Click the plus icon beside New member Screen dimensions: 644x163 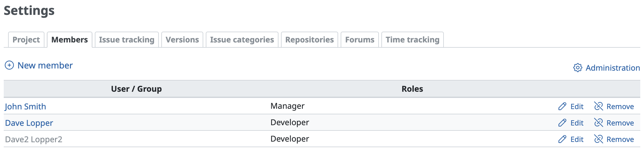click(x=9, y=65)
